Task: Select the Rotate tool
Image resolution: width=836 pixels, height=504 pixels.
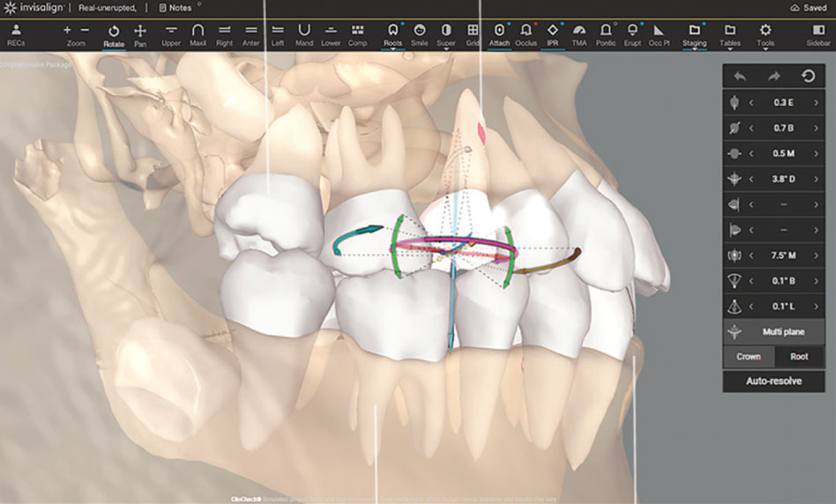Action: pyautogui.click(x=114, y=36)
